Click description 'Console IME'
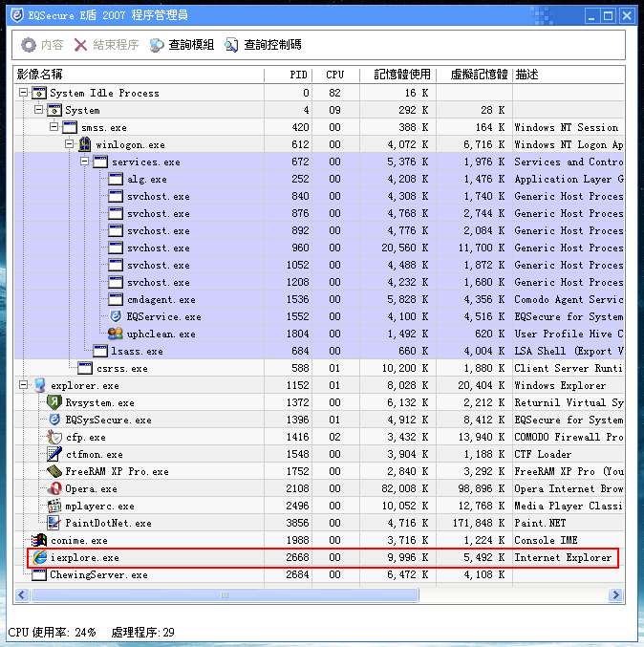Screen dimensions: 644x647 point(546,540)
